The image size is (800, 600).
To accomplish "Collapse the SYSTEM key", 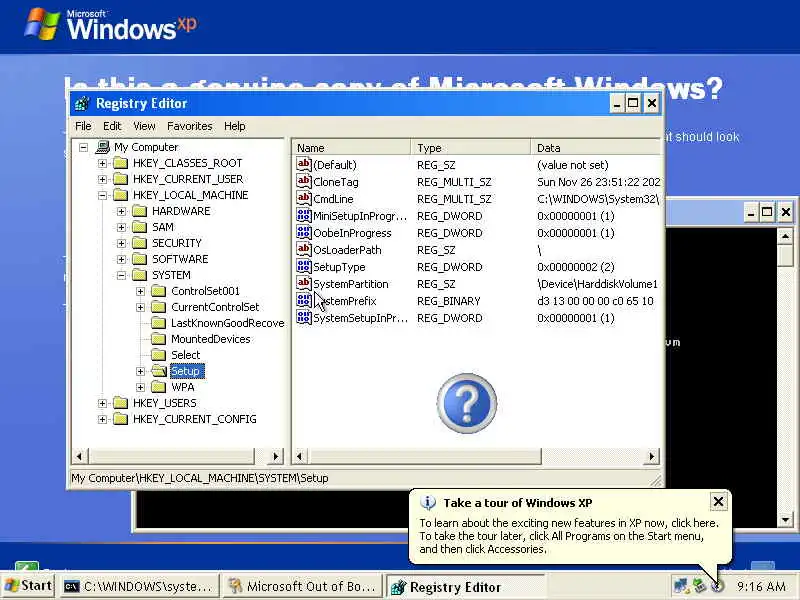I will point(121,276).
